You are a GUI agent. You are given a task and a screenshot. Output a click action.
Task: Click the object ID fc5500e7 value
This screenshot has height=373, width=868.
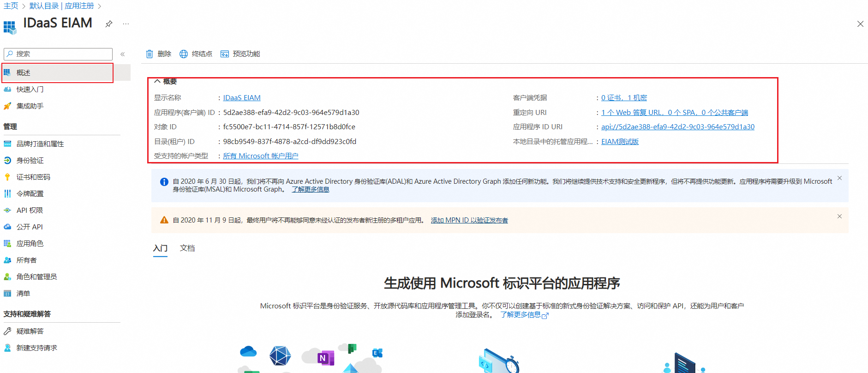(x=289, y=127)
